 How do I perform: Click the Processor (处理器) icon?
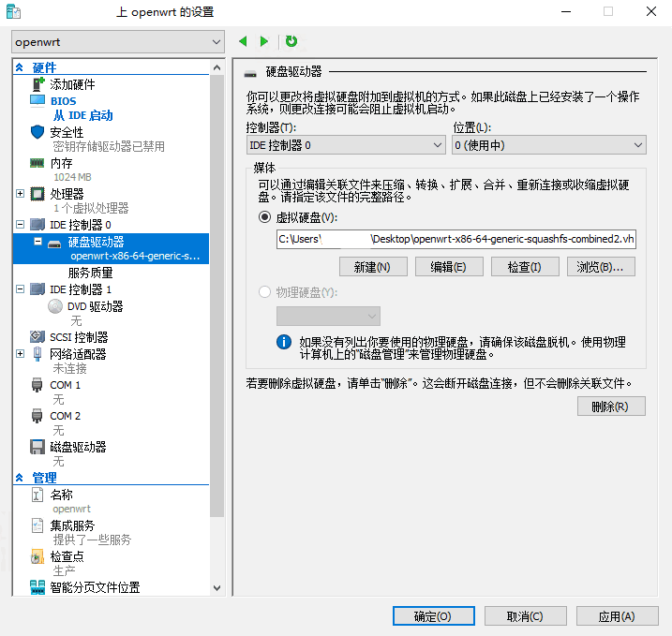[x=37, y=194]
